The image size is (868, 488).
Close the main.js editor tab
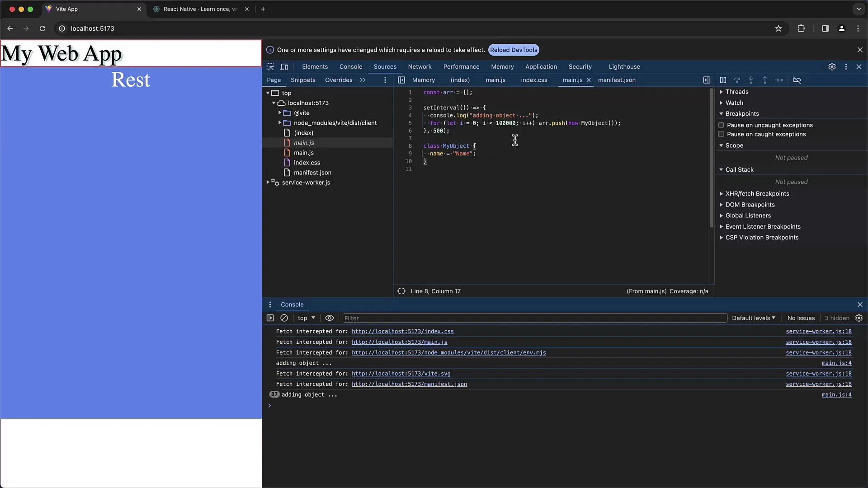[589, 80]
